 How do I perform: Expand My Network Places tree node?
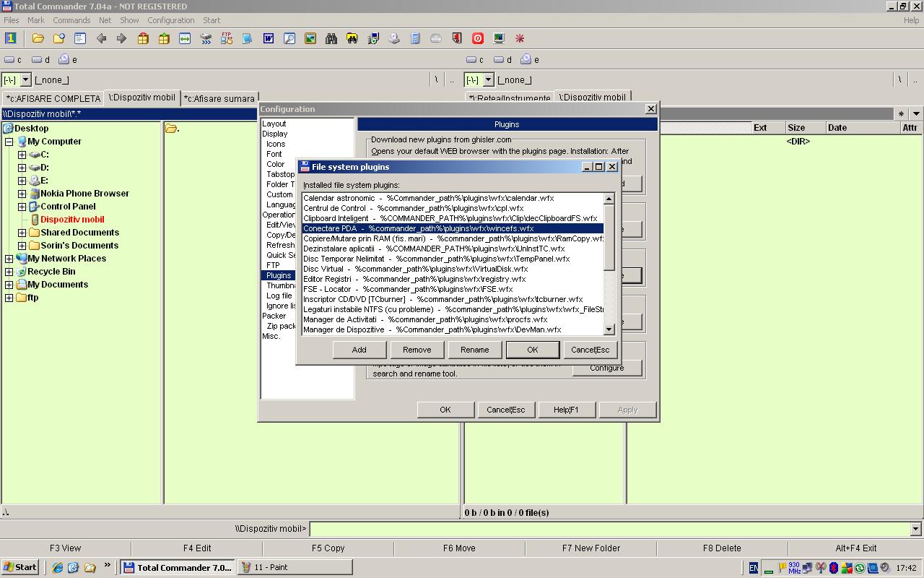[9, 259]
